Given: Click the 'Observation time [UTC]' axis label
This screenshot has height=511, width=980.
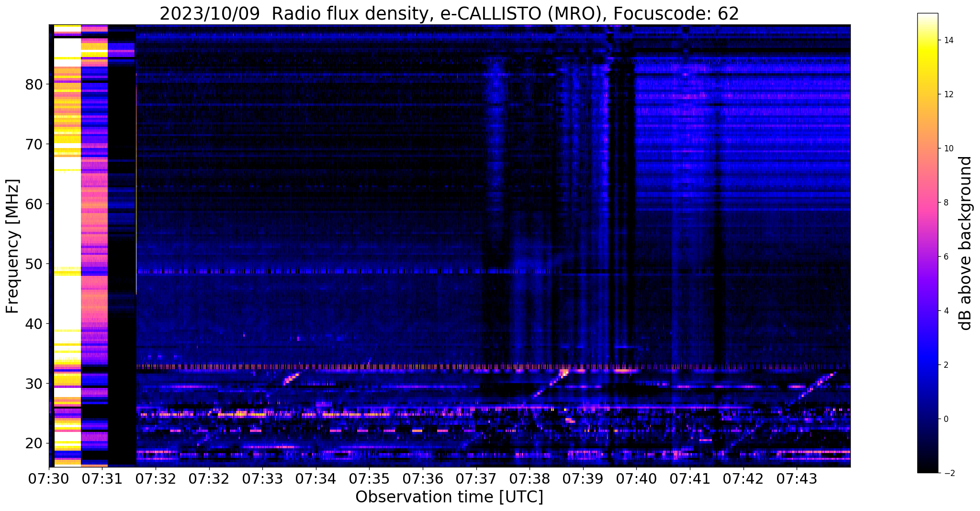Looking at the screenshot, I should [449, 497].
